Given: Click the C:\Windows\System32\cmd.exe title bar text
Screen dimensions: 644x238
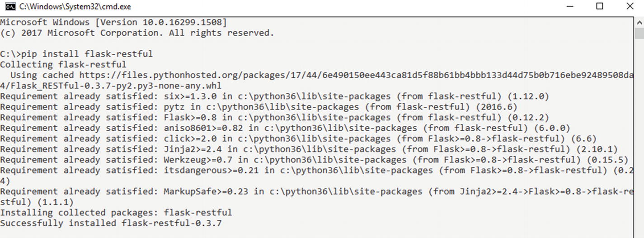Looking at the screenshot, I should click(75, 7).
